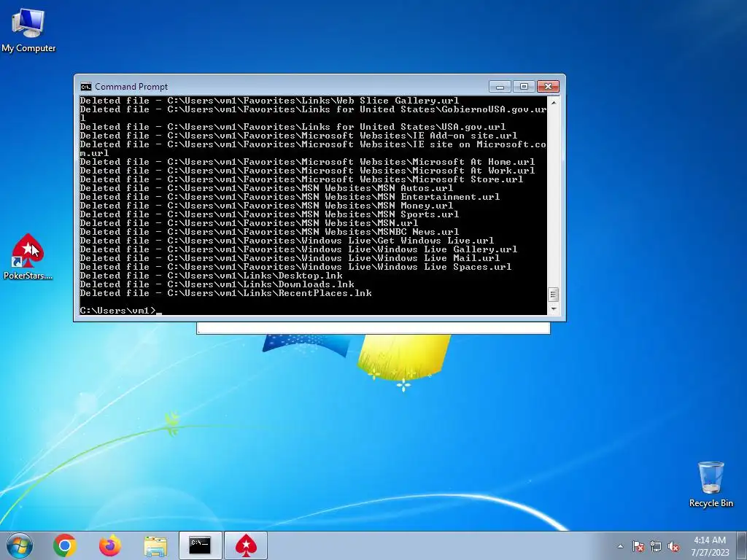The width and height of the screenshot is (747, 560).
Task: Switch to Command Prompt taskbar button
Action: pos(200,545)
